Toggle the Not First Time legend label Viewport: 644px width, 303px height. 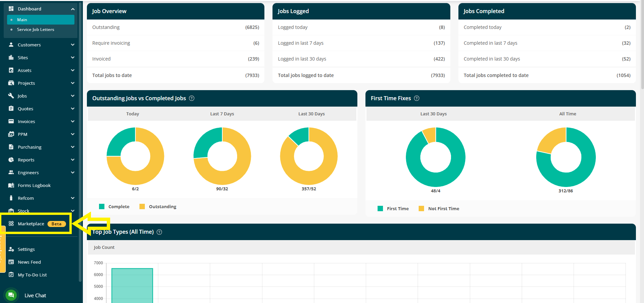point(444,209)
